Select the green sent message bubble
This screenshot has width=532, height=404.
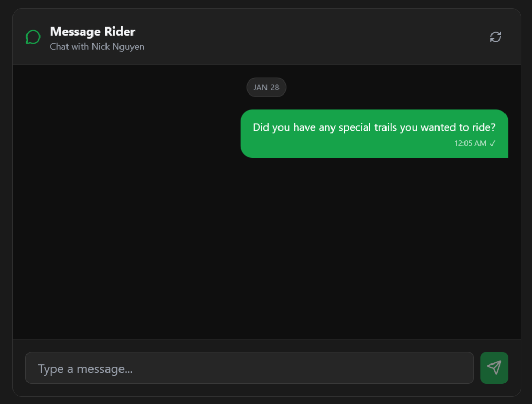[374, 133]
